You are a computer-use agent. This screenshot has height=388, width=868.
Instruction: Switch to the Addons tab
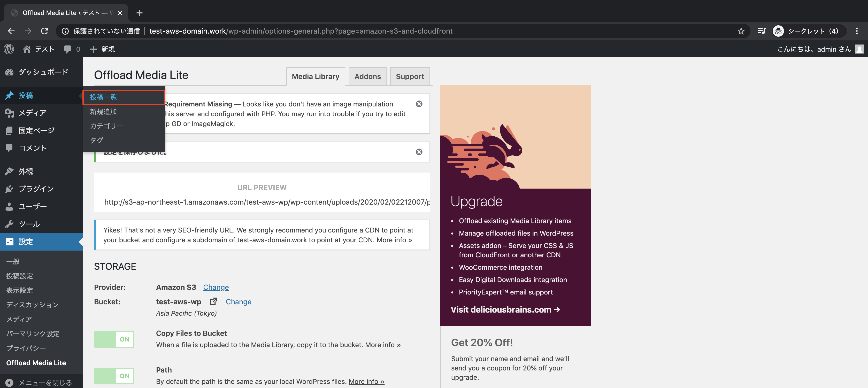tap(367, 76)
